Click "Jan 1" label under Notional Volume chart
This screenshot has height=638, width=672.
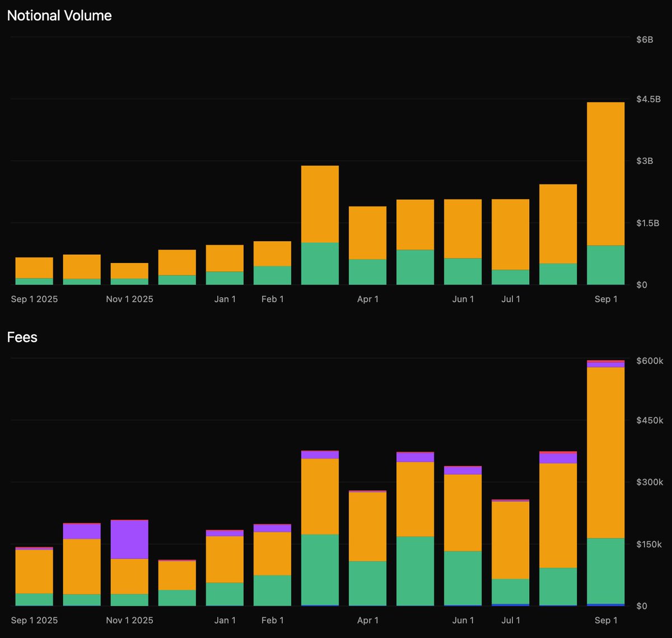[225, 299]
